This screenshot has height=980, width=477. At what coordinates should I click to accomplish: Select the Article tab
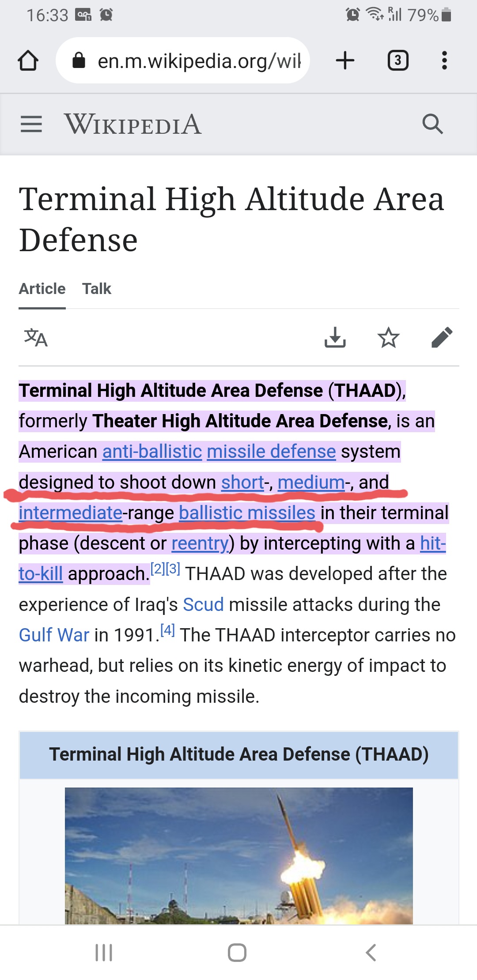(x=42, y=289)
